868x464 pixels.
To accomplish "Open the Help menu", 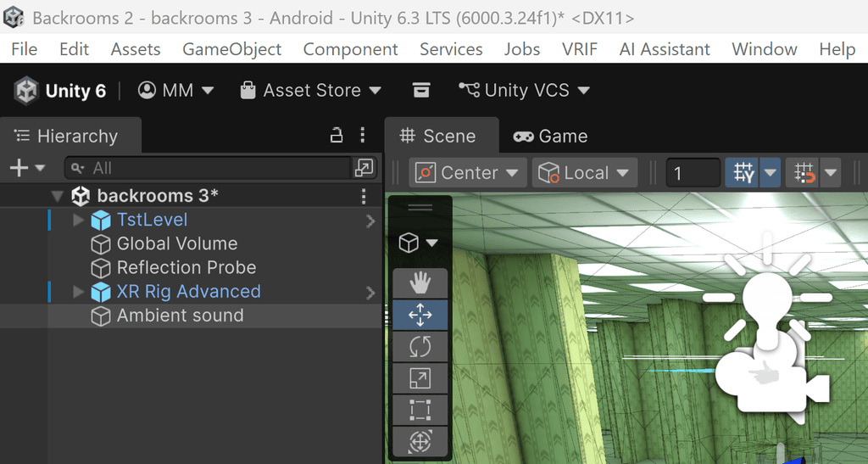I will pos(837,49).
